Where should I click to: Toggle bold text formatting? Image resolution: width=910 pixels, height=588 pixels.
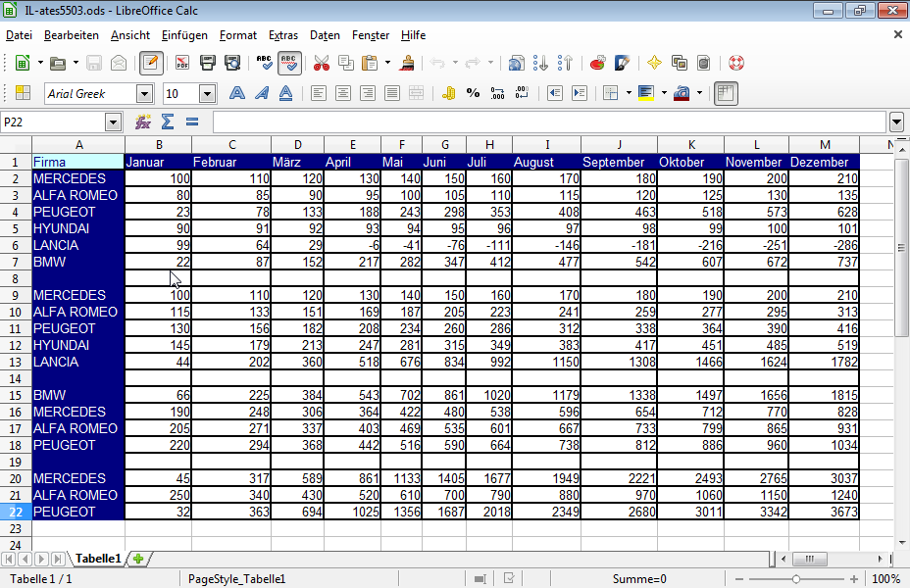236,93
